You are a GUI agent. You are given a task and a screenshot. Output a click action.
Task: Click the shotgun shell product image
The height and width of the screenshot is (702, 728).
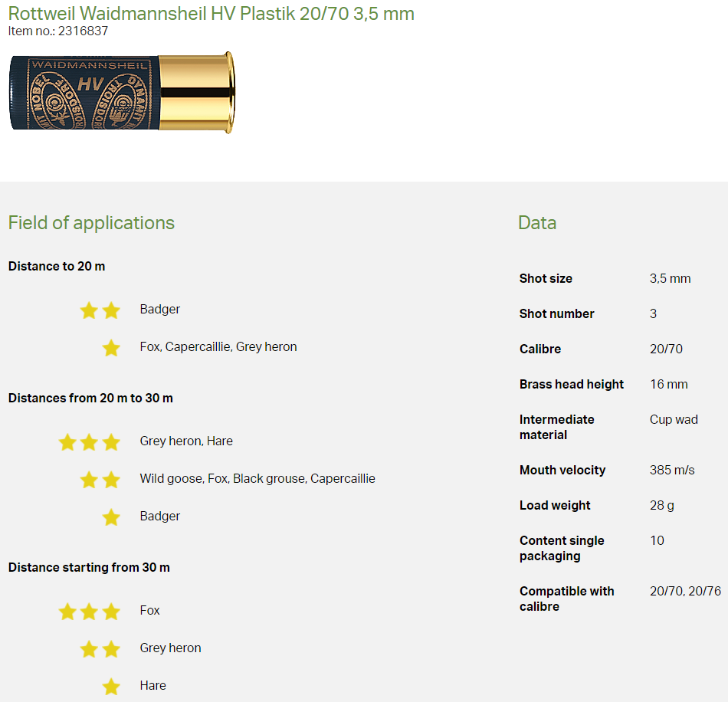pyautogui.click(x=123, y=92)
